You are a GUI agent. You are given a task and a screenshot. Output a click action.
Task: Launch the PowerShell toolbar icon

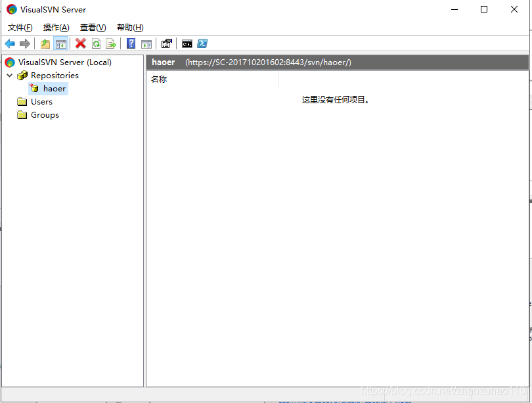click(x=202, y=43)
